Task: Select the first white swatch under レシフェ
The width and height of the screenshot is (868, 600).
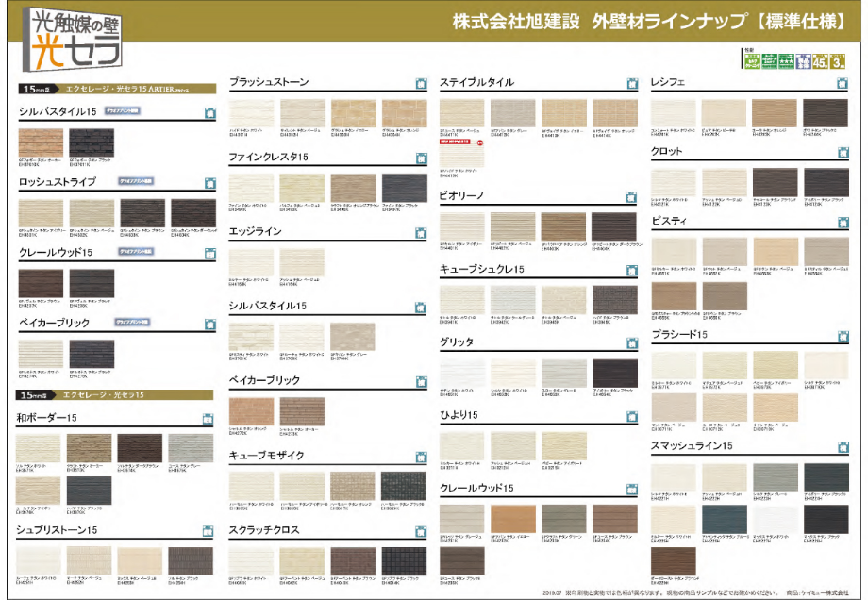Action: pos(674,112)
